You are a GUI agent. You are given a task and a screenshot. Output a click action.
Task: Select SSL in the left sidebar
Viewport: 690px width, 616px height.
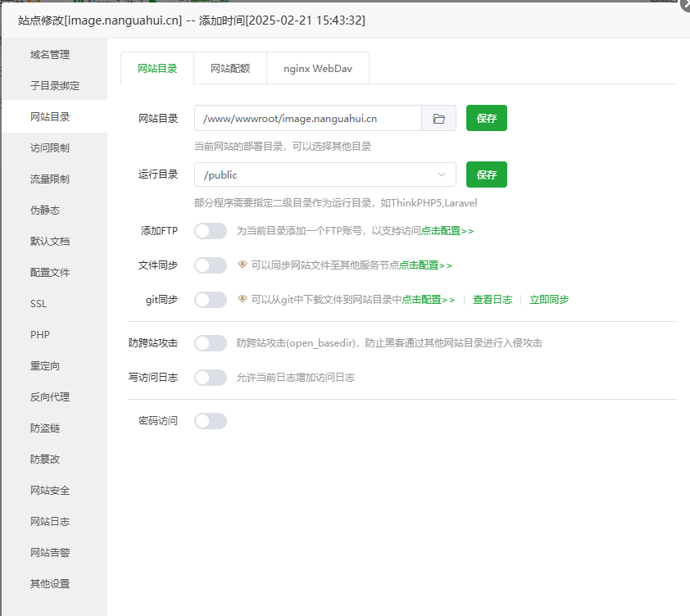[x=39, y=304]
